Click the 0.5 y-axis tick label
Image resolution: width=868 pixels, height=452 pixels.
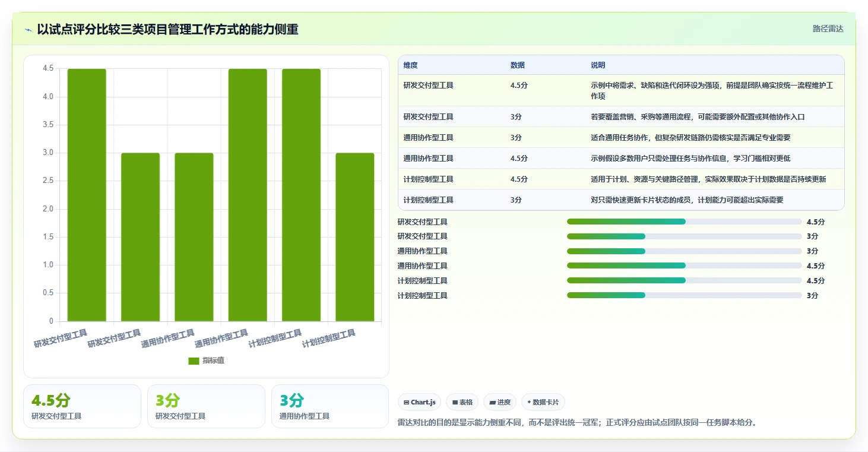point(48,293)
